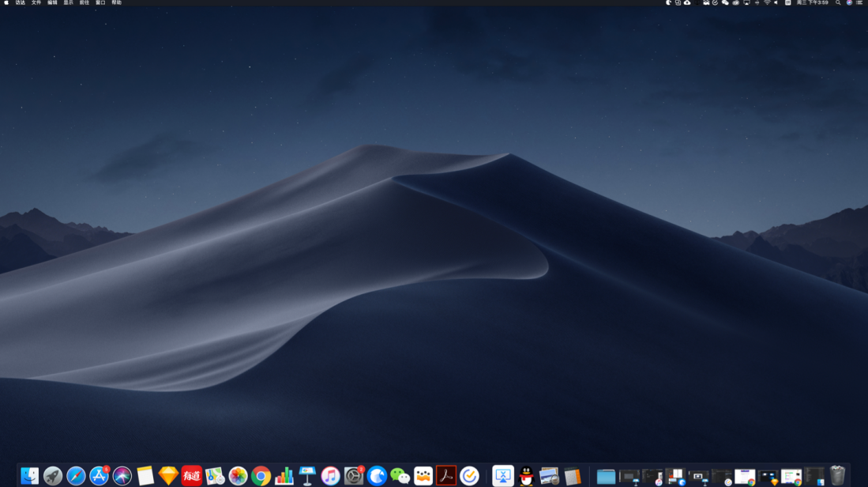The width and height of the screenshot is (868, 487).
Task: Open Adobe Acrobat in the dock
Action: click(446, 475)
